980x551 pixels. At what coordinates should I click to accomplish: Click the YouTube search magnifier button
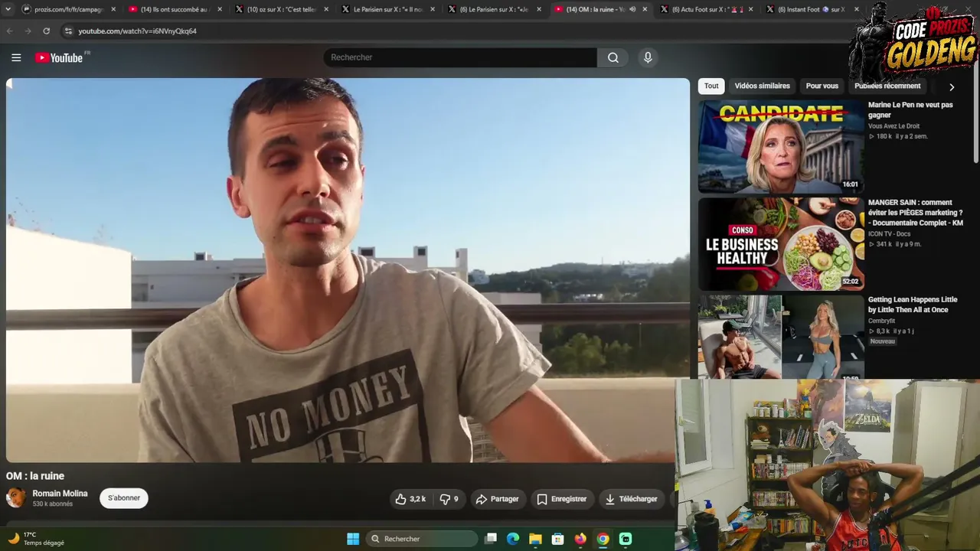click(x=613, y=57)
